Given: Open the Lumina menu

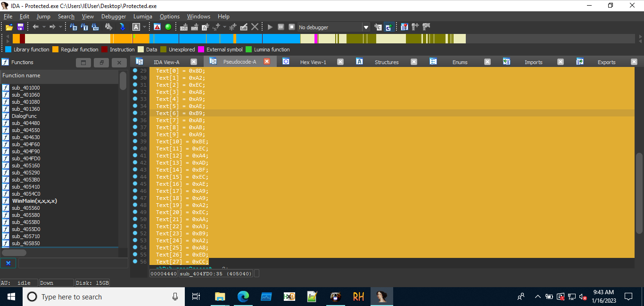Looking at the screenshot, I should pyautogui.click(x=142, y=17).
